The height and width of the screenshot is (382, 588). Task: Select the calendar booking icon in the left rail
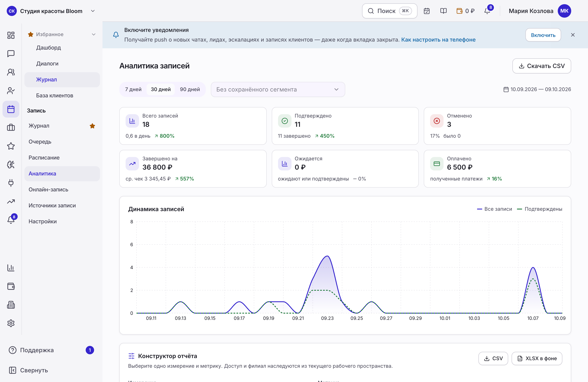pyautogui.click(x=11, y=109)
